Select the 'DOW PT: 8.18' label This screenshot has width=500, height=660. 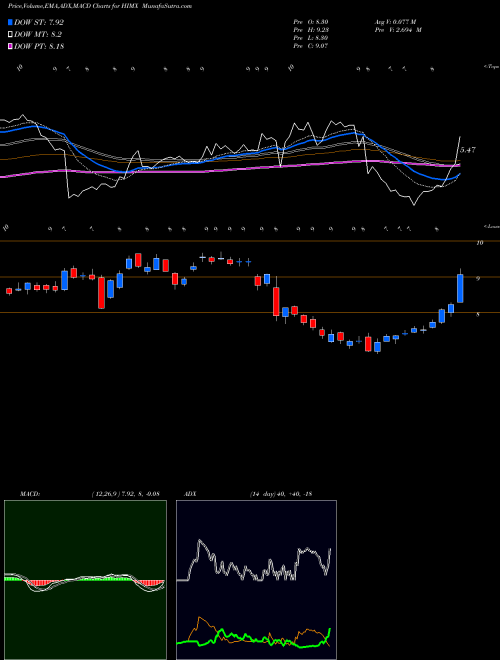[x=39, y=46]
